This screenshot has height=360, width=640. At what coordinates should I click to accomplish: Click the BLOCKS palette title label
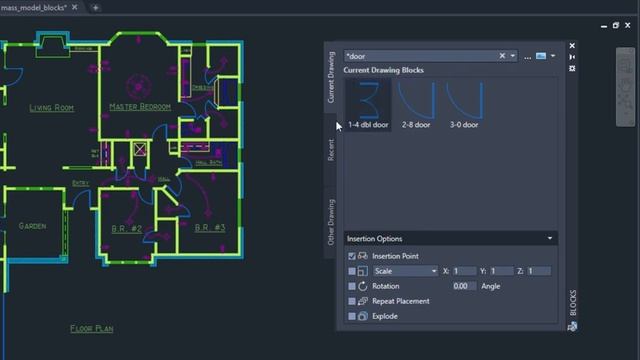point(573,303)
